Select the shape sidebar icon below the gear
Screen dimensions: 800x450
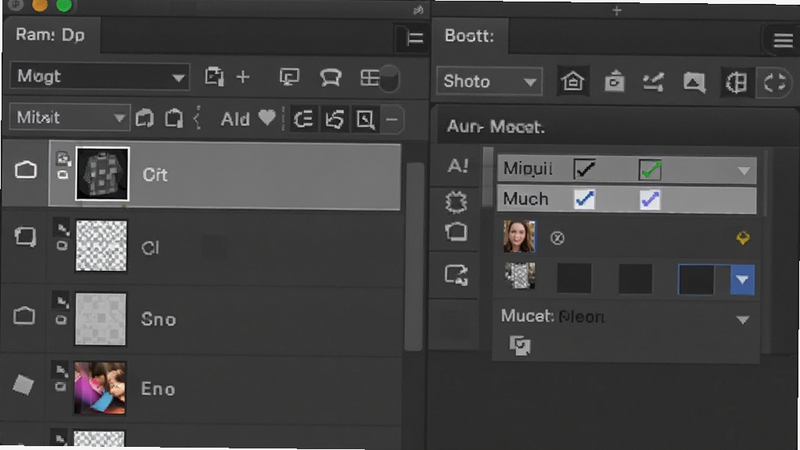(x=456, y=232)
